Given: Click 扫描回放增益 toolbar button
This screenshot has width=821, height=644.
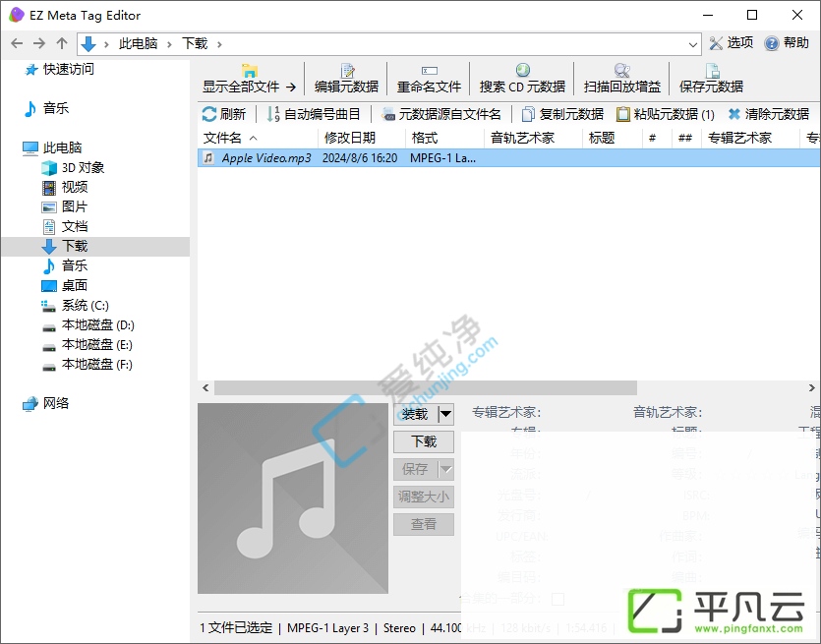Looking at the screenshot, I should pyautogui.click(x=622, y=78).
